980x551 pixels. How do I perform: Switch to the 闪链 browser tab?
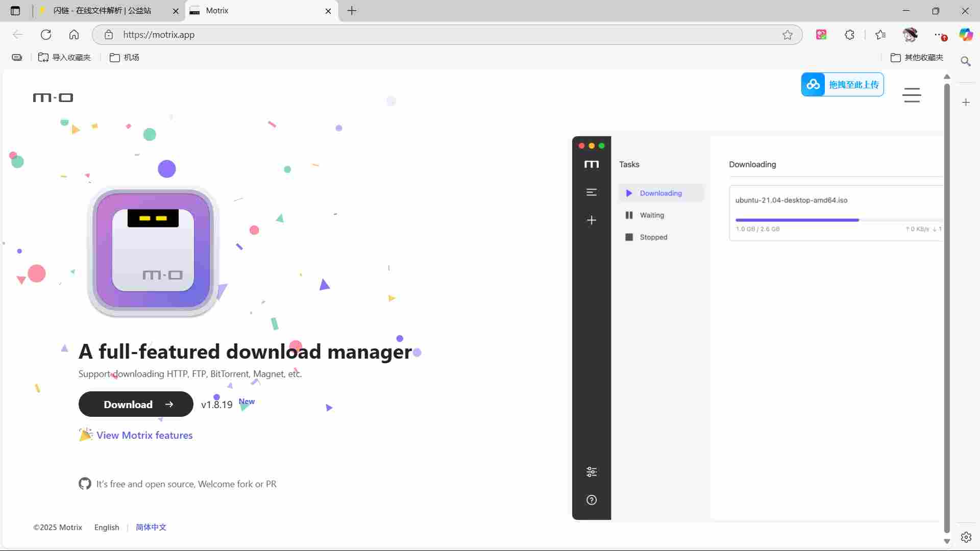click(x=102, y=11)
